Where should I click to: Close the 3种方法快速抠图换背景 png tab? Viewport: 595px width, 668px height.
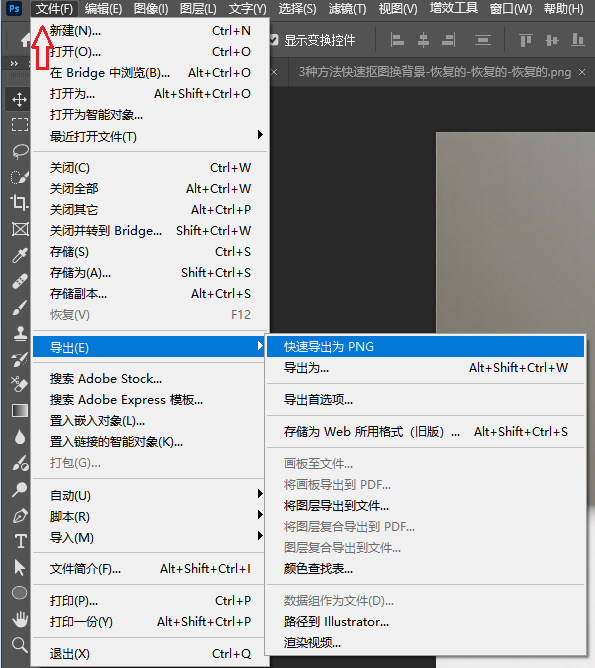[x=582, y=72]
